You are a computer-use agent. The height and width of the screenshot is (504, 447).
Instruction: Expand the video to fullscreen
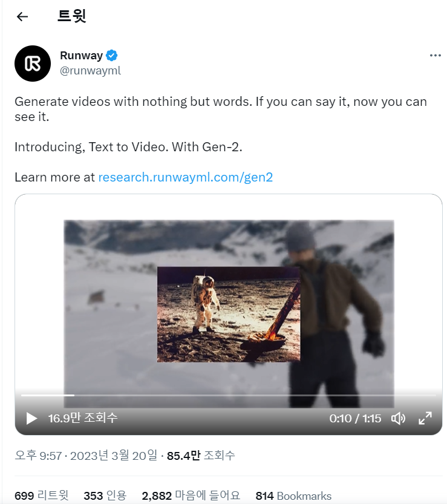(x=425, y=419)
